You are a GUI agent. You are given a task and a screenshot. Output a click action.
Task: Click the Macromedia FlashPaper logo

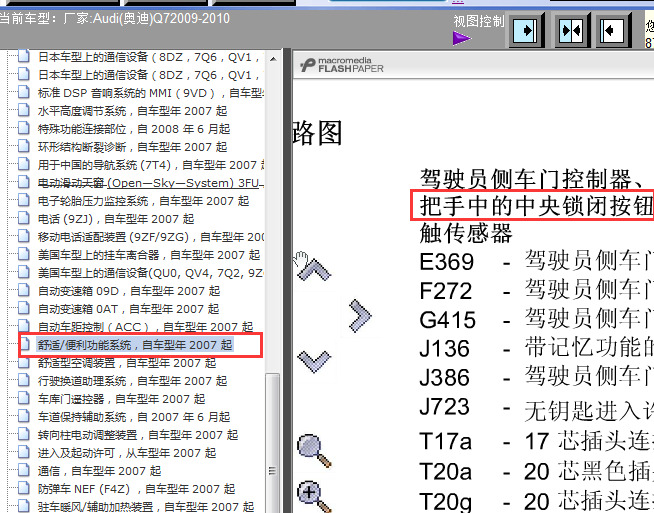(342, 65)
